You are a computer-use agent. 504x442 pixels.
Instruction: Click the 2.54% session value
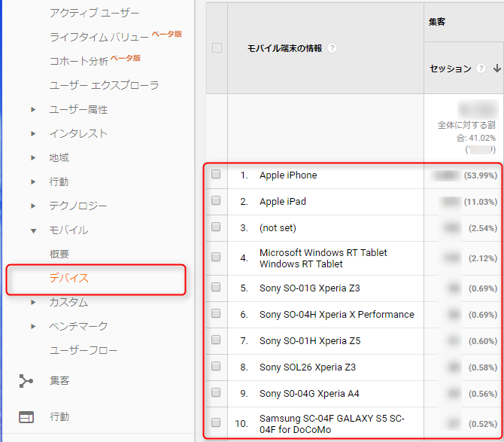[x=483, y=228]
